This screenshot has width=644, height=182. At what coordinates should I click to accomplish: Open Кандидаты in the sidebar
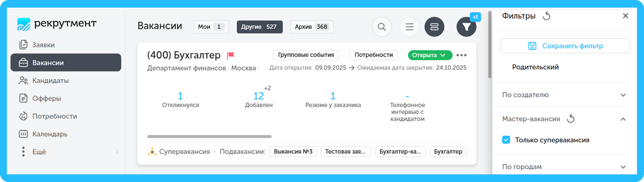click(50, 80)
